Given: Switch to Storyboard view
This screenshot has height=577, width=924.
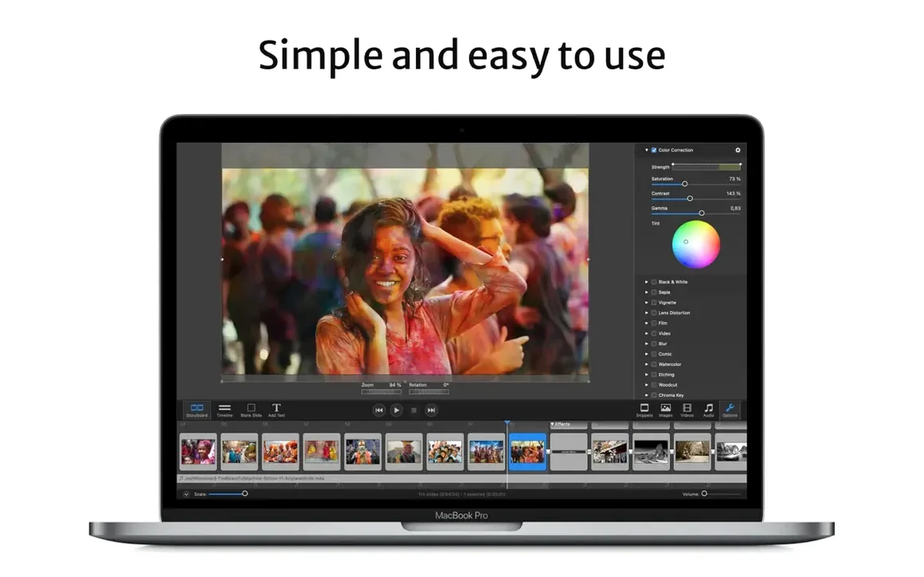Looking at the screenshot, I should 197,410.
